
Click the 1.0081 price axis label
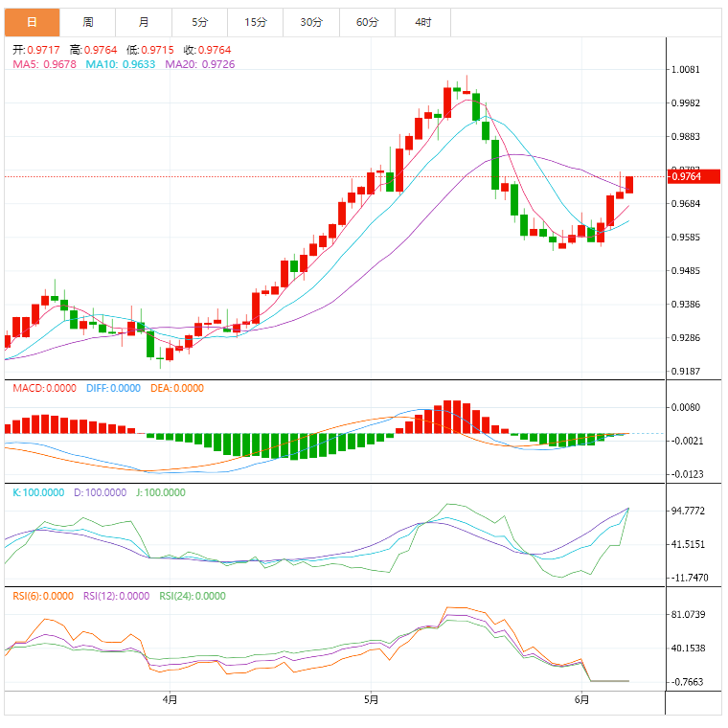pos(686,70)
